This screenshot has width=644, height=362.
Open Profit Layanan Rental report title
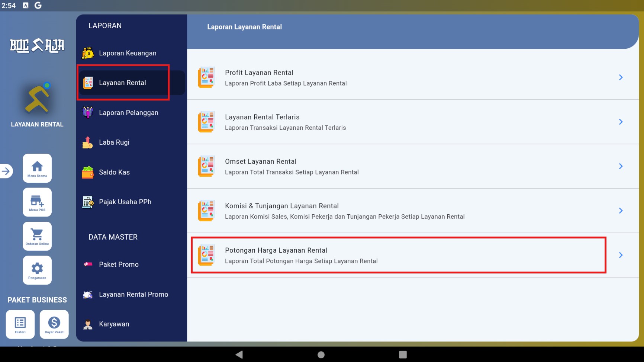259,73
